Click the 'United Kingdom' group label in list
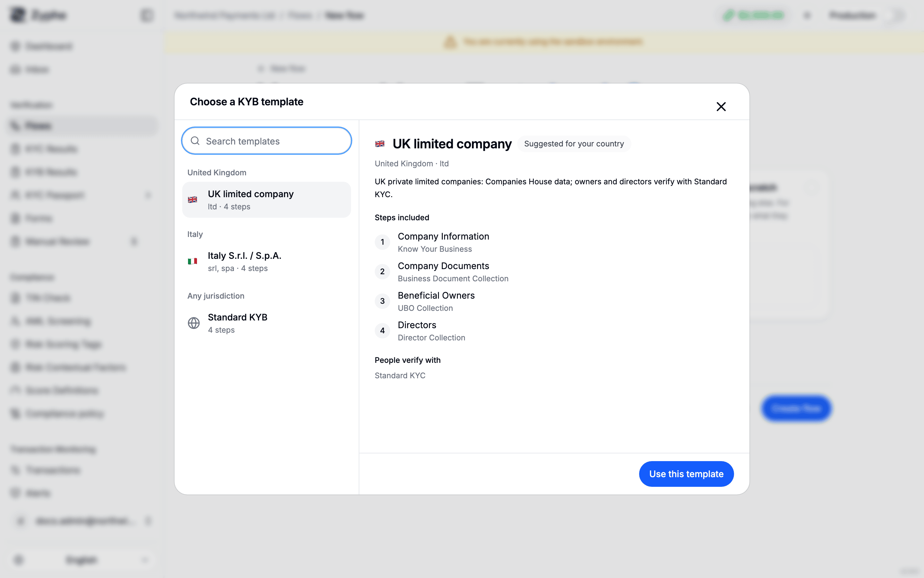This screenshot has width=924, height=578. click(x=217, y=172)
